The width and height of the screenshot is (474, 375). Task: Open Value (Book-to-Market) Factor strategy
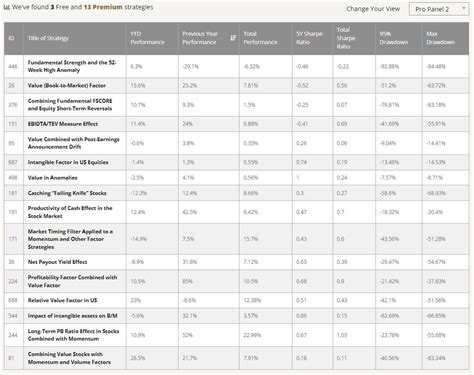67,86
